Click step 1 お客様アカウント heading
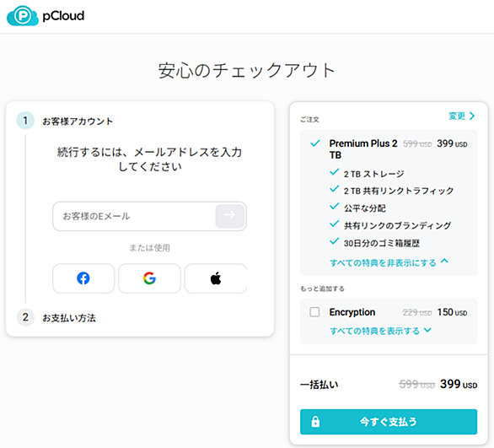Image resolution: width=494 pixels, height=448 pixels. click(x=78, y=121)
